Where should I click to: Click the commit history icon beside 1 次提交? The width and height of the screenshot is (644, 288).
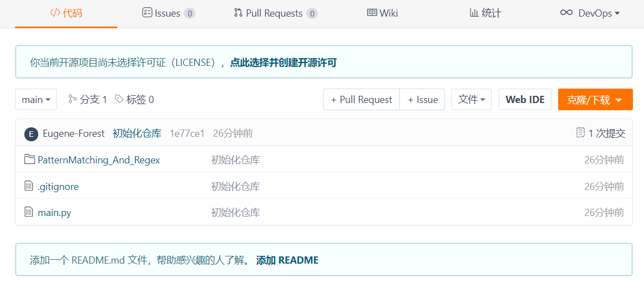coord(580,133)
